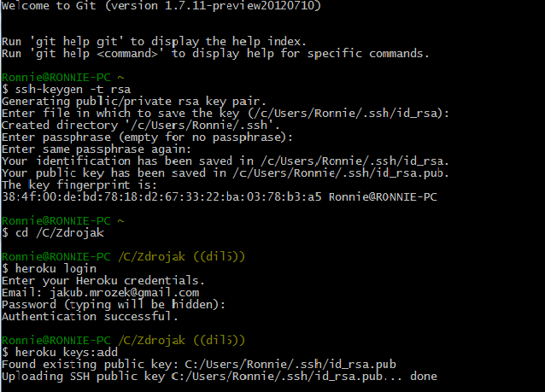Click the 'Enter your Heroku credentials' line

click(103, 281)
